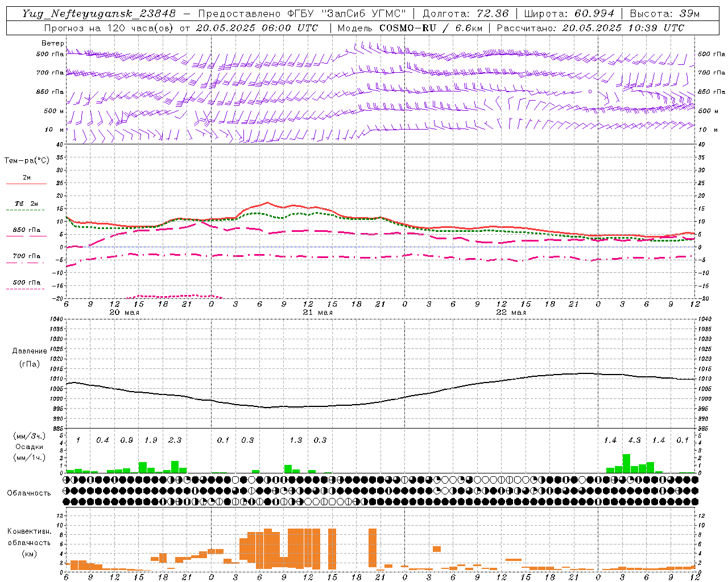Image resolution: width=728 pixels, height=582 pixels.
Task: Click the (гПа) unit under Давление
Action: (x=30, y=364)
